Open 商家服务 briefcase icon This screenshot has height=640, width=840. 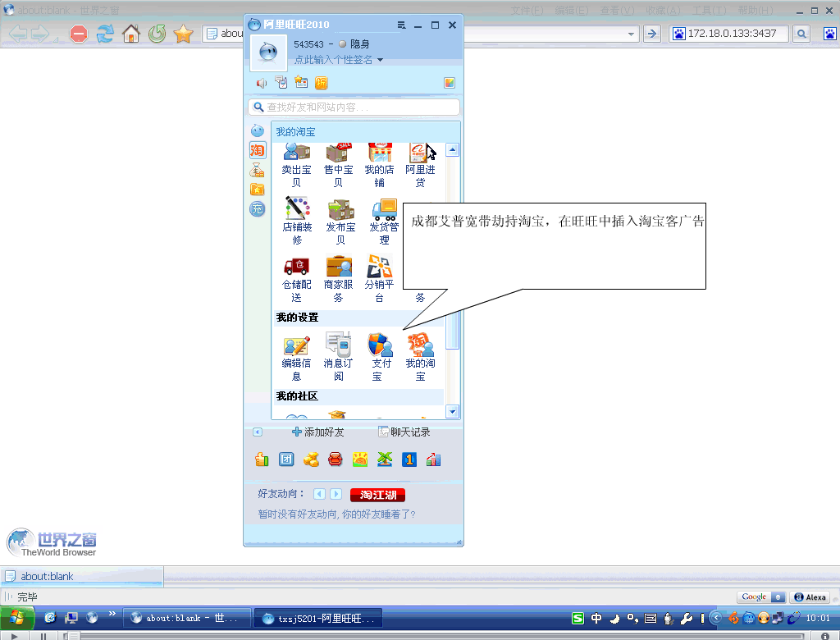[x=338, y=278]
